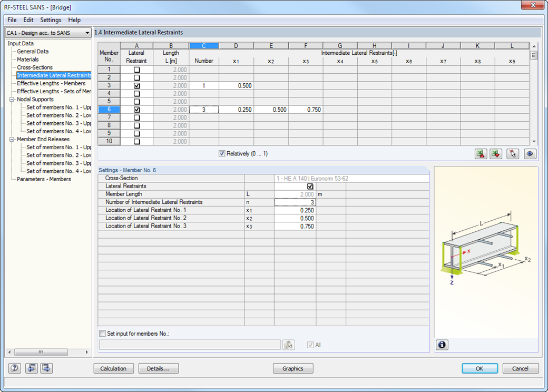Confirm with the OK button
The width and height of the screenshot is (548, 392).
coord(479,369)
